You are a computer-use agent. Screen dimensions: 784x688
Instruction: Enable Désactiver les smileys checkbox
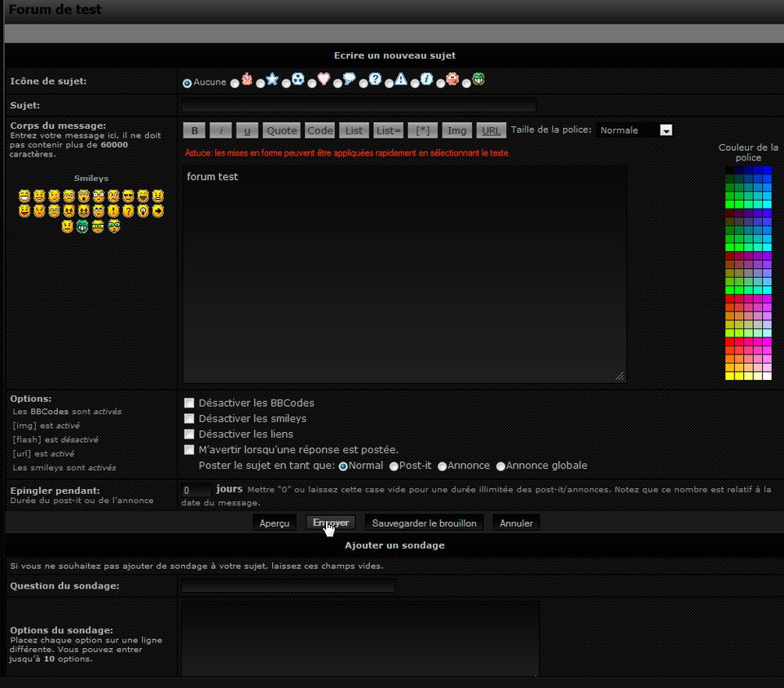pos(189,418)
